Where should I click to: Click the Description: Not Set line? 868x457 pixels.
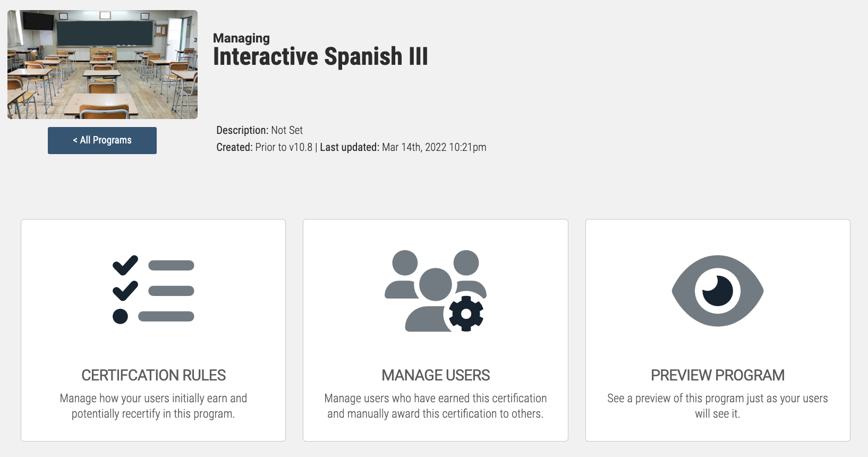click(x=260, y=130)
